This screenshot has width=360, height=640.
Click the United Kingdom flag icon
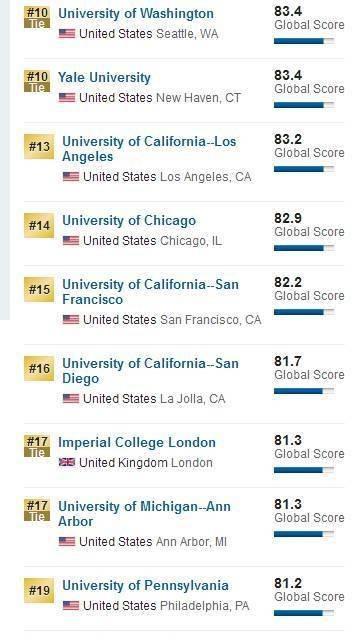click(67, 462)
